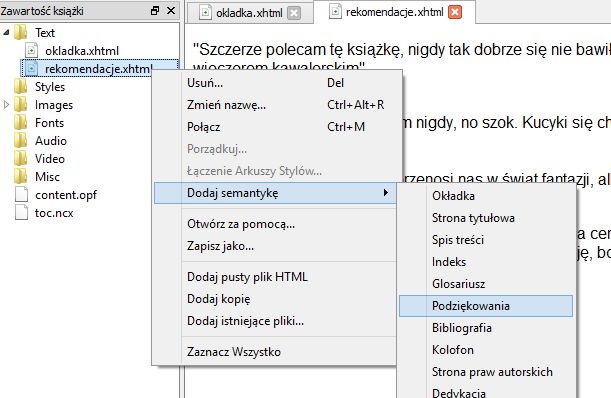Select Strona praw autorskich semantic type

[x=486, y=372]
